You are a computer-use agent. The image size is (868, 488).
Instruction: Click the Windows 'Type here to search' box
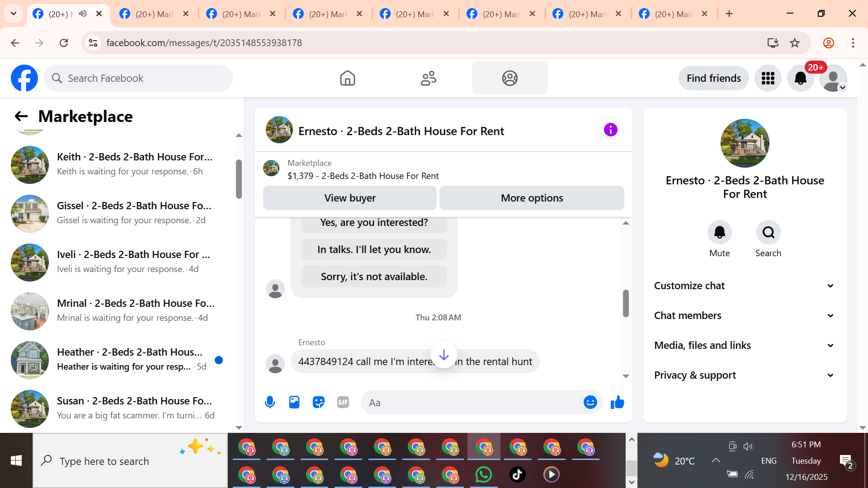130,461
